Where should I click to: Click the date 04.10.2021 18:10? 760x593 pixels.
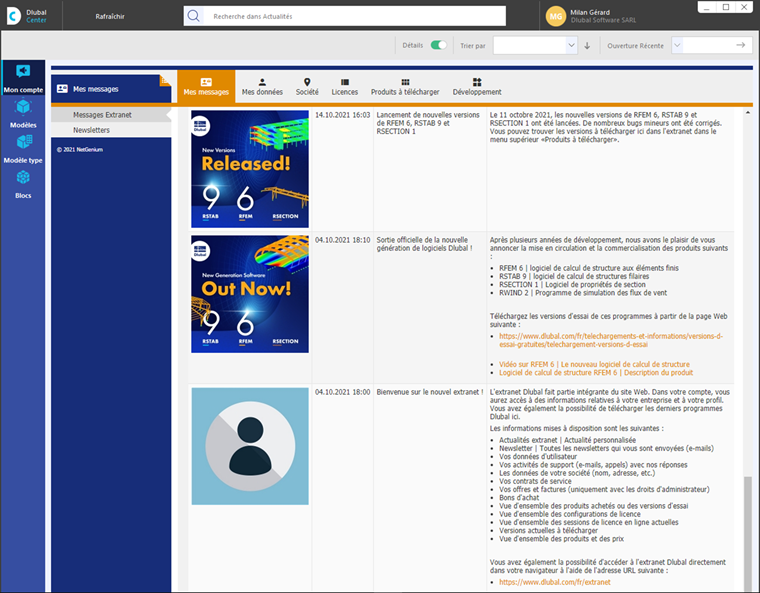coord(342,240)
